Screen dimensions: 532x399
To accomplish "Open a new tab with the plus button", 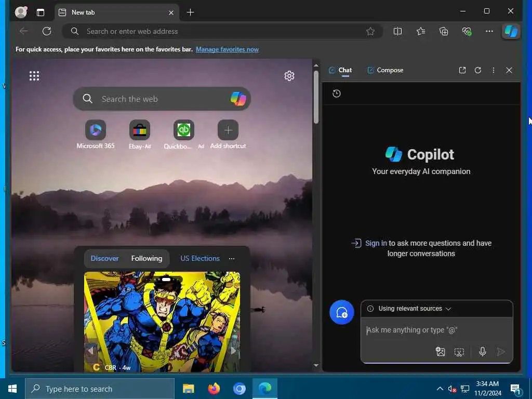I will tap(190, 12).
